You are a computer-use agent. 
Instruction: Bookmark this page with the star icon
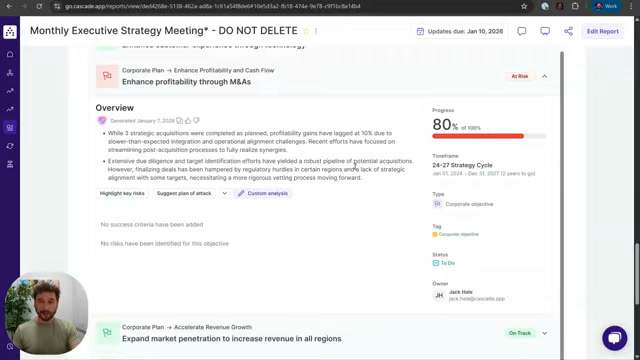[524, 6]
